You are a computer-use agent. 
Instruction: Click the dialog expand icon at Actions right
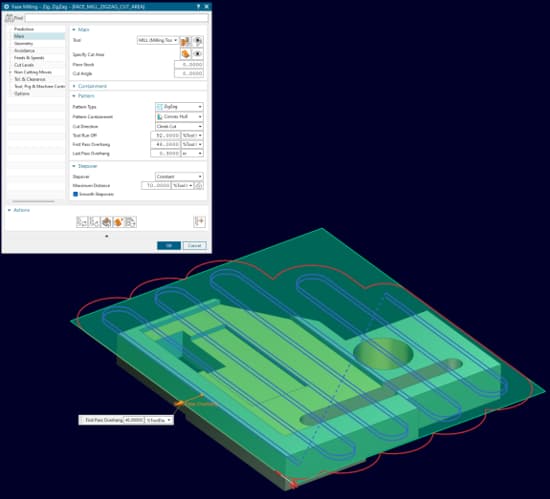pos(199,221)
